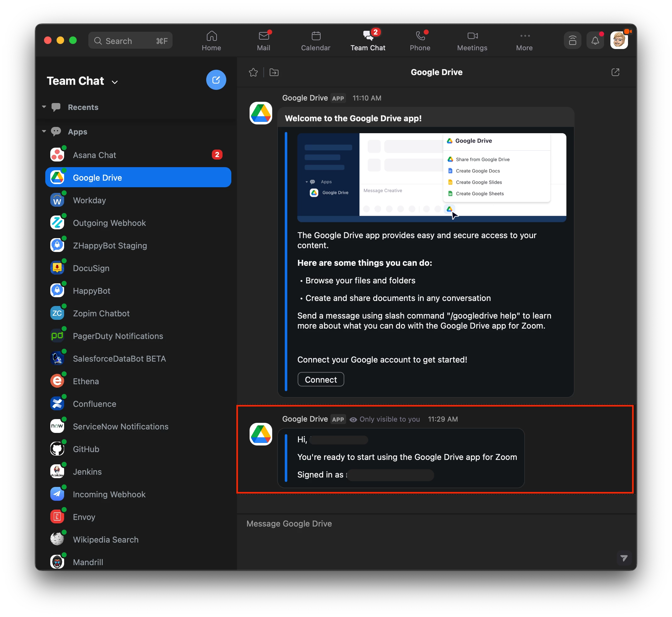Viewport: 672px width, 617px height.
Task: Open the notifications bell
Action: point(595,41)
